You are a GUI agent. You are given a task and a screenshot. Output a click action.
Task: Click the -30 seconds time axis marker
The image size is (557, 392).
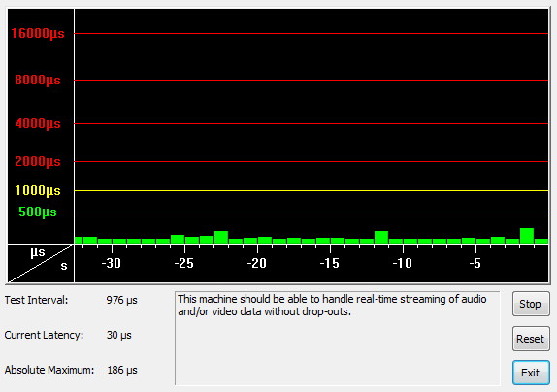pos(112,264)
